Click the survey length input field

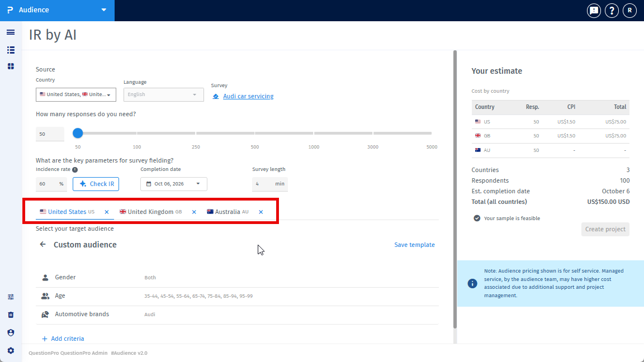(x=270, y=184)
